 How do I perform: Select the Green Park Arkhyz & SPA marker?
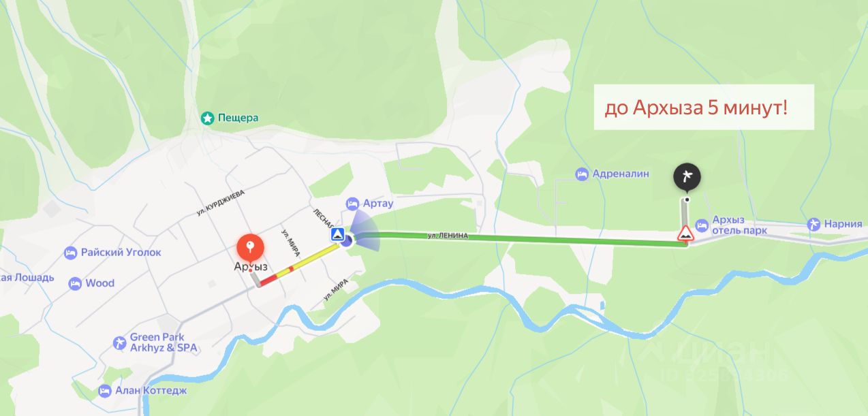coord(119,342)
